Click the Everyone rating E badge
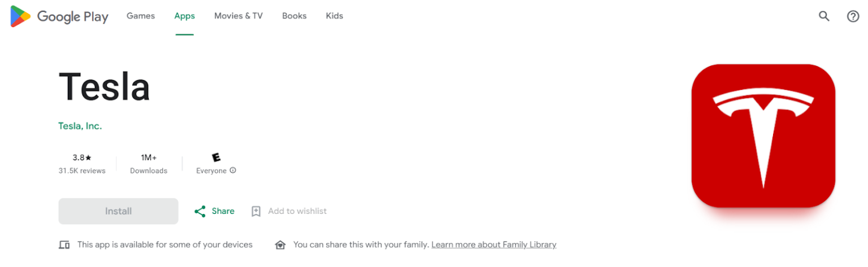The height and width of the screenshot is (267, 868). tap(216, 157)
